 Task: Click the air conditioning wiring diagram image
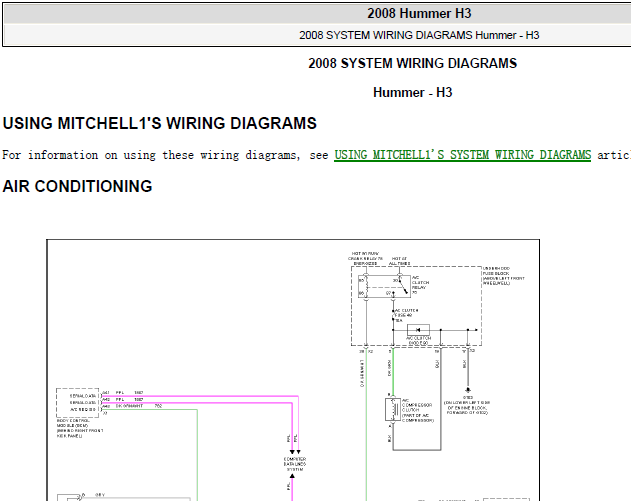point(293,370)
